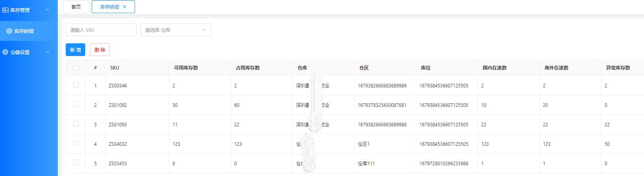644x176 pixels.
Task: Click the 仓区 cell 仓库111
Action: tap(366, 164)
